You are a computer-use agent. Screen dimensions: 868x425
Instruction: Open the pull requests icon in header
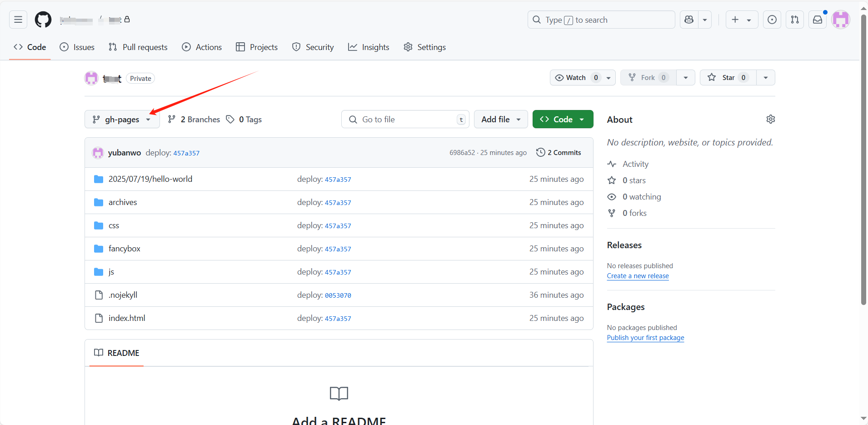[795, 20]
